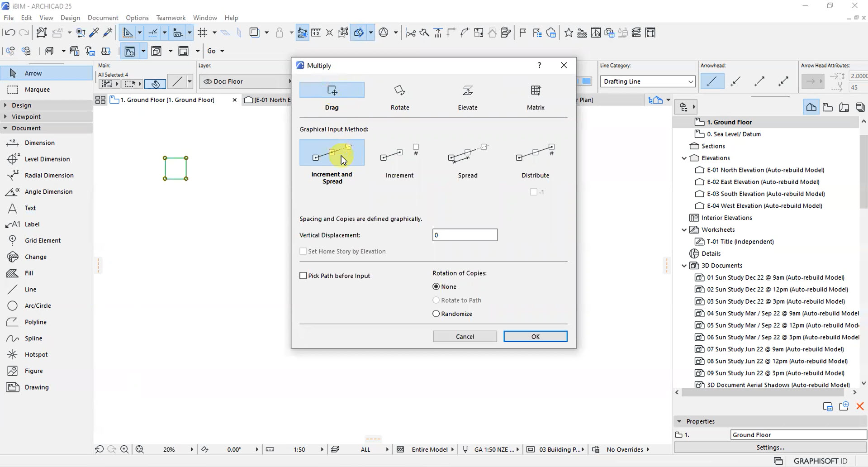Expand the Design toolbox section
The width and height of the screenshot is (868, 467).
pos(5,105)
